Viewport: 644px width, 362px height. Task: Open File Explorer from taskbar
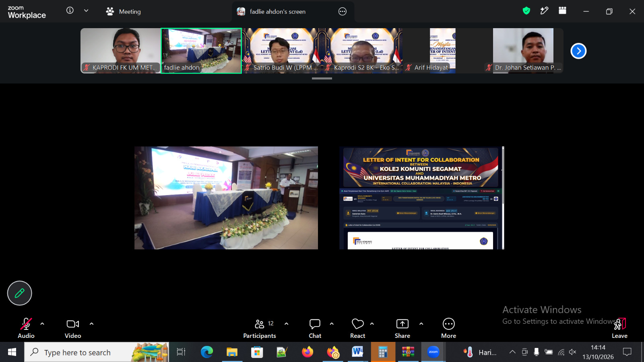[232, 352]
